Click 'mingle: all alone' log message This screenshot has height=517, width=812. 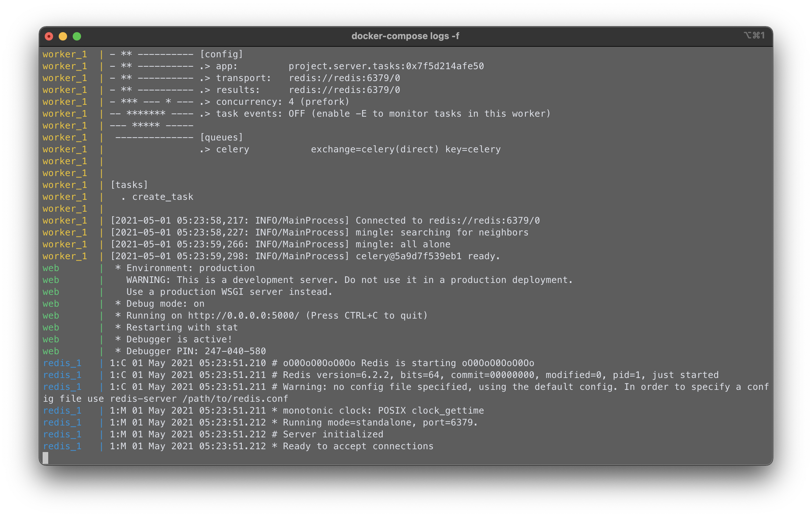click(x=403, y=245)
